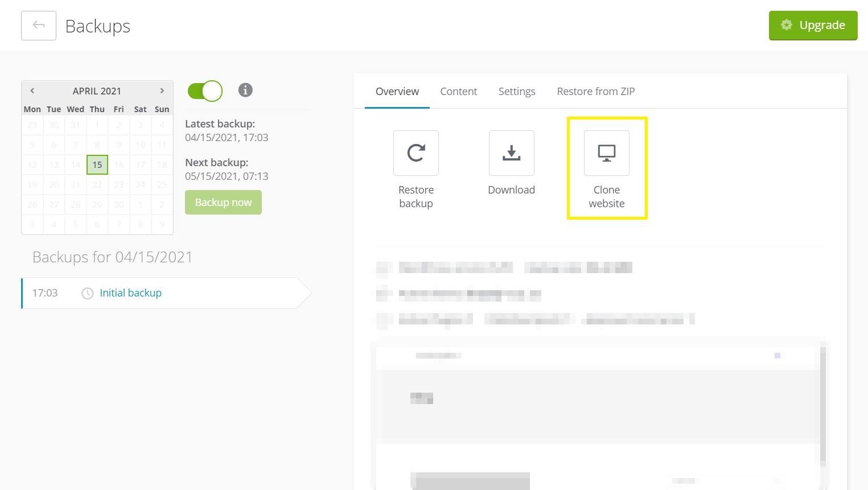Go to next month in calendar
This screenshot has height=490, width=868.
tap(162, 91)
